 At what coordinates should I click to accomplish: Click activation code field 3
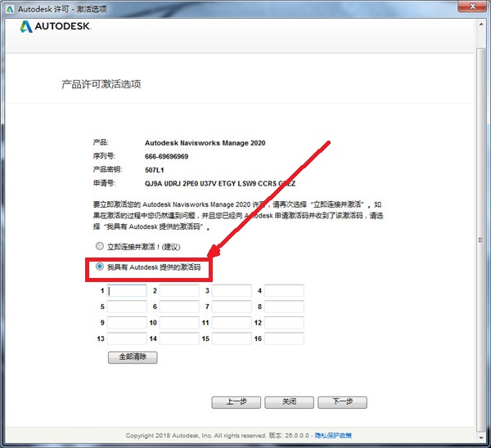click(x=232, y=291)
